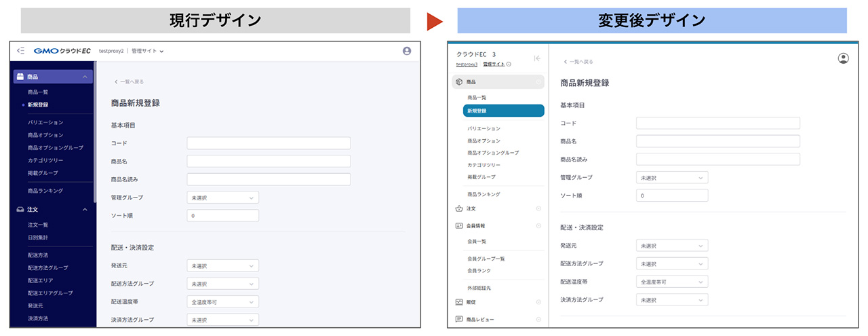868x336 pixels.
Task: Open the outlined user avatar in new design
Action: [844, 58]
